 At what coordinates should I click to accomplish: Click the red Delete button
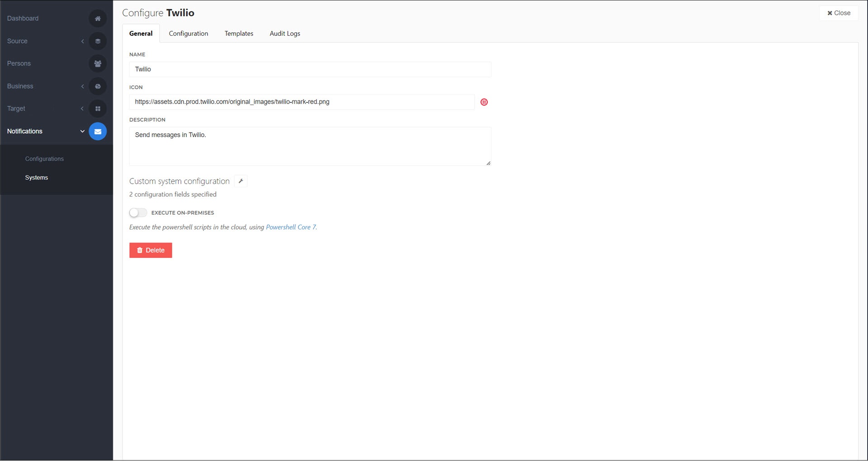[x=151, y=250]
